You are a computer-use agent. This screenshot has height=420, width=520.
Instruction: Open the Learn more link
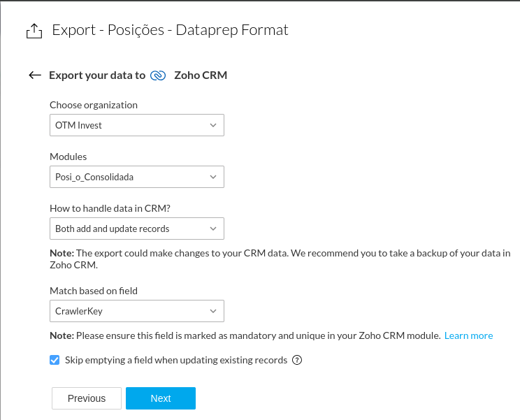coord(468,336)
